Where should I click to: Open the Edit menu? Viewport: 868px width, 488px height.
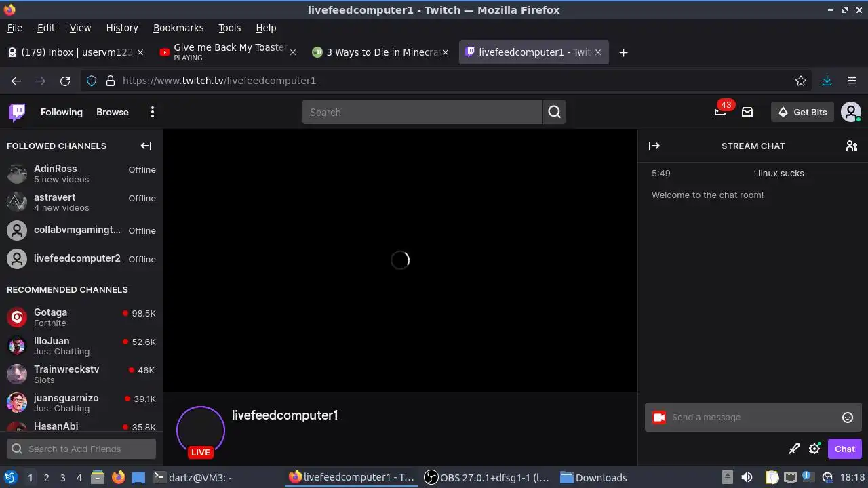(x=46, y=28)
